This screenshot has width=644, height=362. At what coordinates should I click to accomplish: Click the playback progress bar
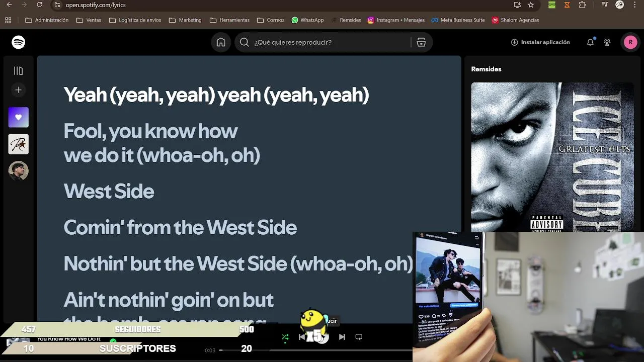pos(316,350)
